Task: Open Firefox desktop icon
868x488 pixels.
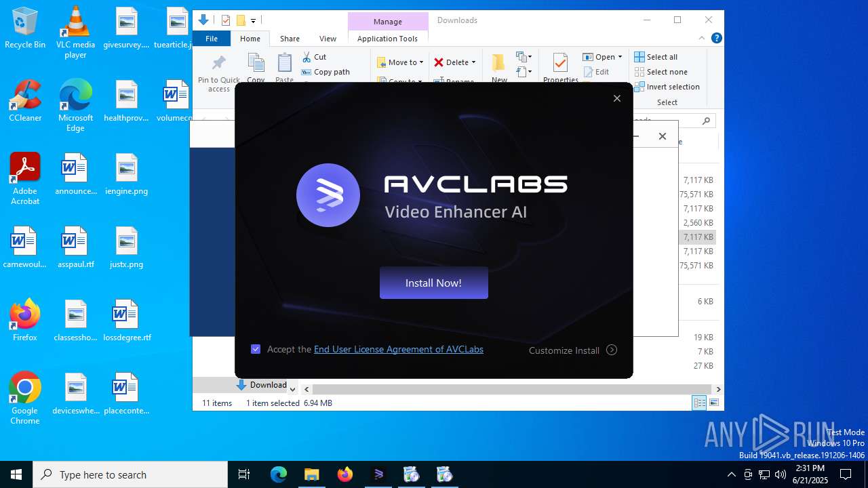Action: pyautogui.click(x=25, y=321)
